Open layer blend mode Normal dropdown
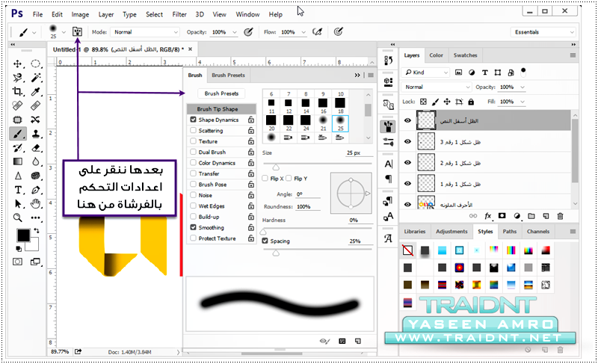598x364 pixels. pyautogui.click(x=437, y=87)
